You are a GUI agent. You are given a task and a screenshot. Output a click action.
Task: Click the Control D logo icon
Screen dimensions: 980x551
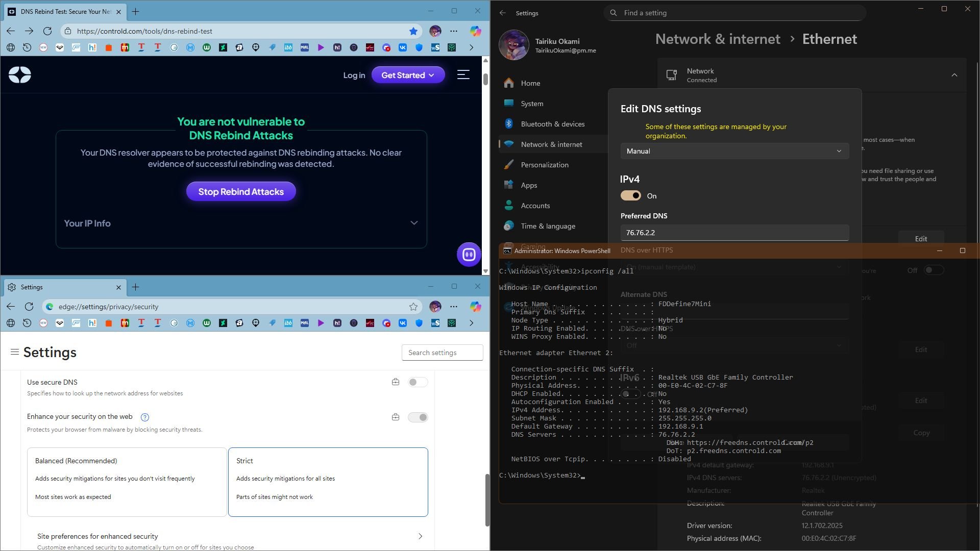click(20, 75)
